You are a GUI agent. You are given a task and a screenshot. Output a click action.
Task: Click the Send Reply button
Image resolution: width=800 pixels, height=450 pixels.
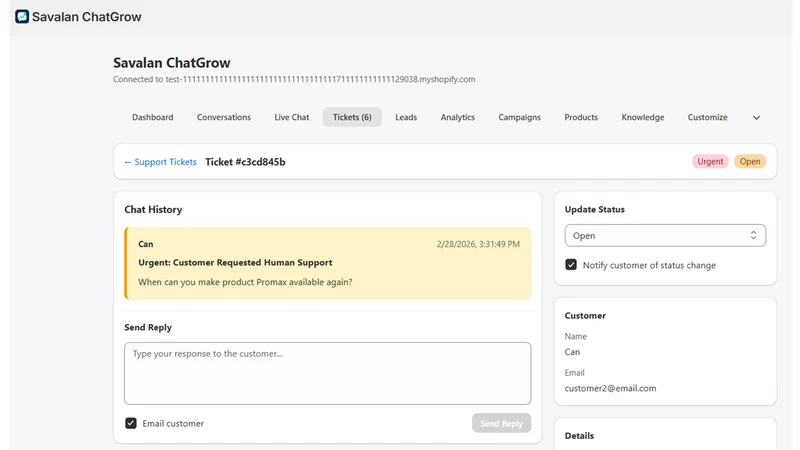pyautogui.click(x=502, y=423)
